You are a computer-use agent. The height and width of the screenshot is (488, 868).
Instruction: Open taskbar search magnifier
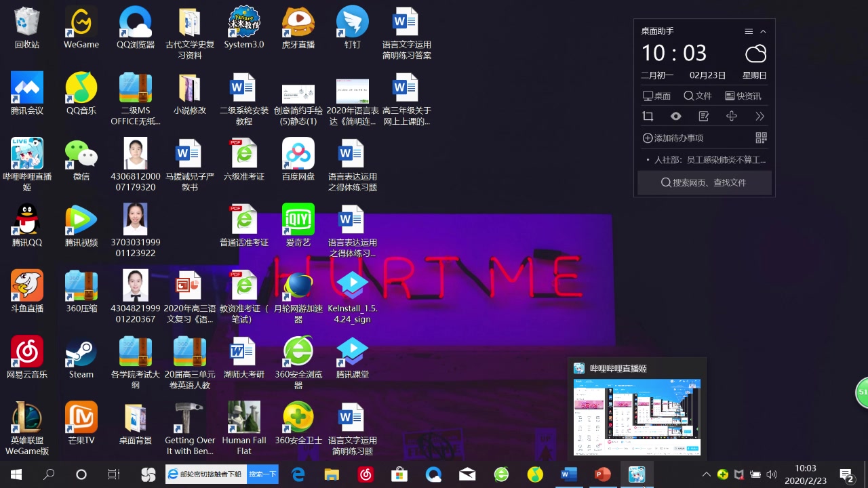pyautogui.click(x=49, y=474)
